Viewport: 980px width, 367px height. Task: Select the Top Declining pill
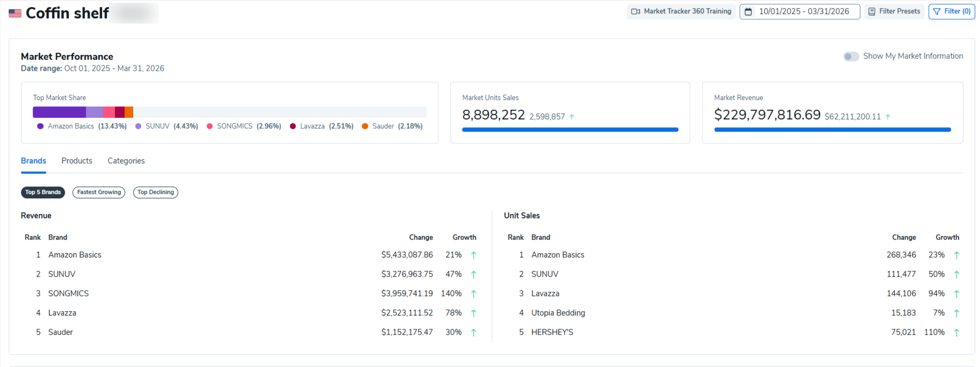click(x=156, y=192)
